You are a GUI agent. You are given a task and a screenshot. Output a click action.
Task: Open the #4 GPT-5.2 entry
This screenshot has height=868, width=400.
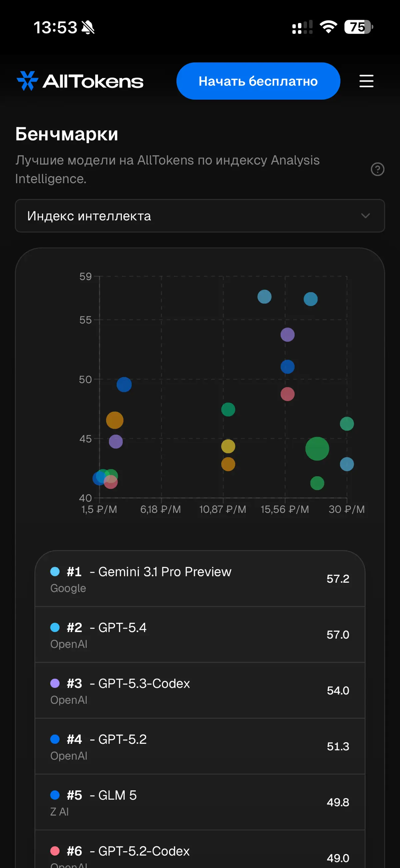200,746
